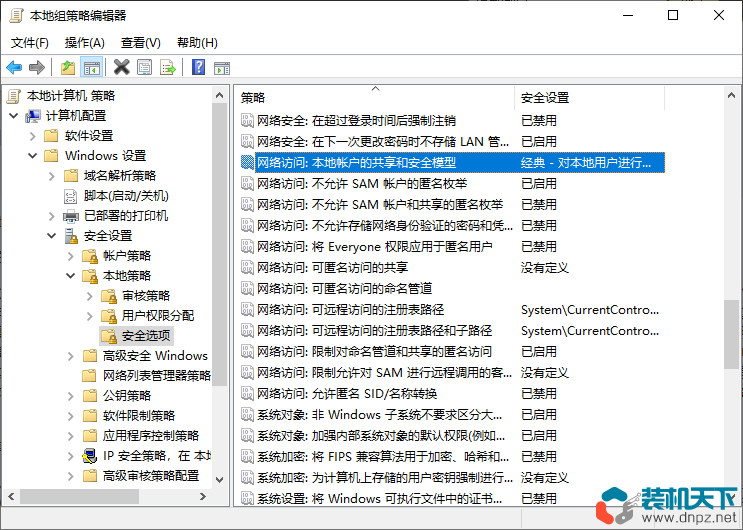The image size is (743, 530).
Task: Click 经典 - 对本地用户进行 setting value
Action: click(586, 163)
